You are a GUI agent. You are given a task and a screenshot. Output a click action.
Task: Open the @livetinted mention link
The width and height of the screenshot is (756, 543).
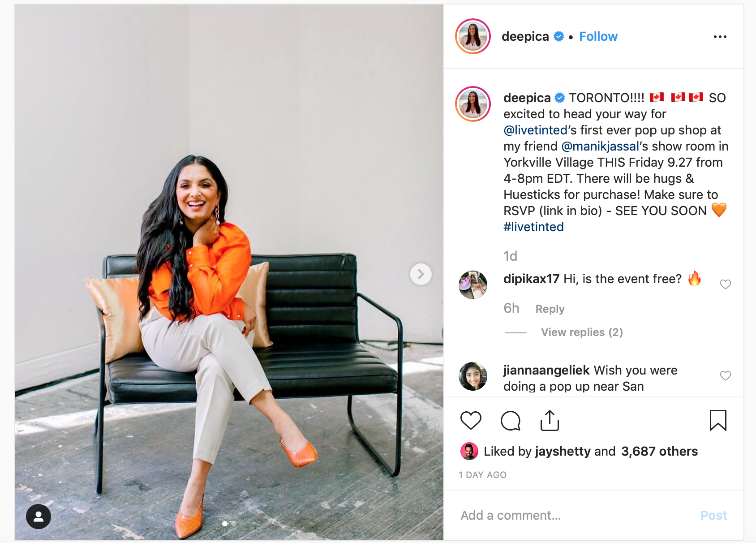536,130
